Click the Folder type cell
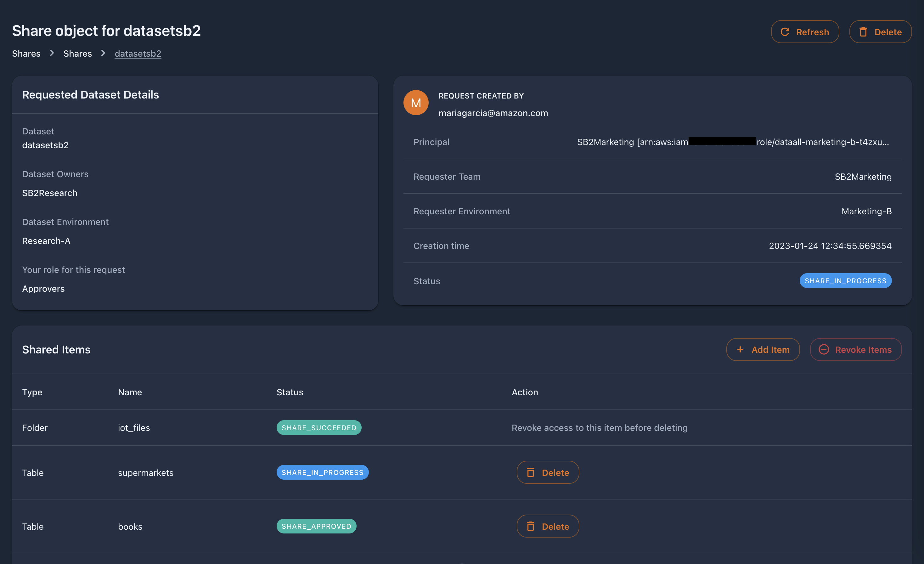Viewport: 924px width, 564px height. 35,428
